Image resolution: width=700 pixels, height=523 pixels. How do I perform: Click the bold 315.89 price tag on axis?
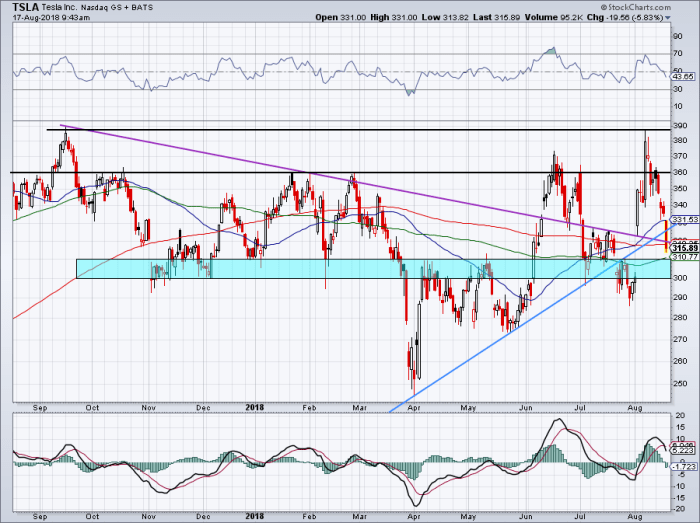point(685,248)
